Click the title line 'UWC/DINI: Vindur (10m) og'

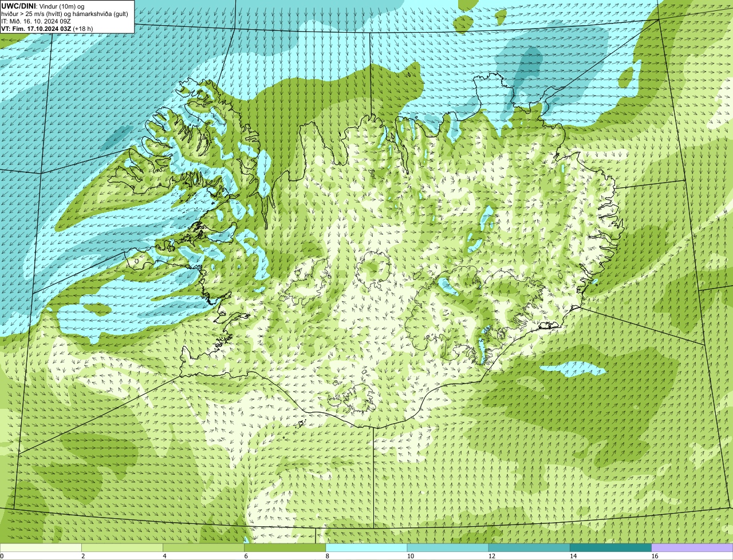click(43, 6)
